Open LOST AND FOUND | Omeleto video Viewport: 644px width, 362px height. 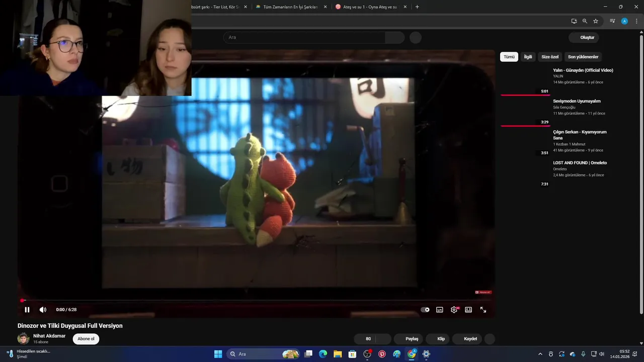[580, 163]
